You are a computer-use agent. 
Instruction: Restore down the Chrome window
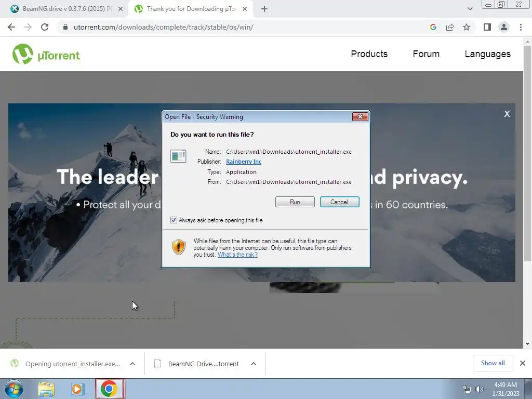501,4
